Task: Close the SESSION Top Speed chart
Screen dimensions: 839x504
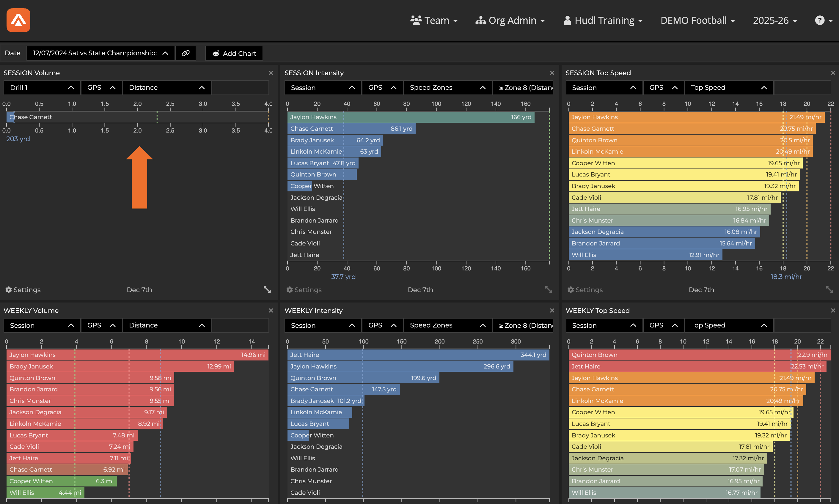Action: click(x=832, y=73)
